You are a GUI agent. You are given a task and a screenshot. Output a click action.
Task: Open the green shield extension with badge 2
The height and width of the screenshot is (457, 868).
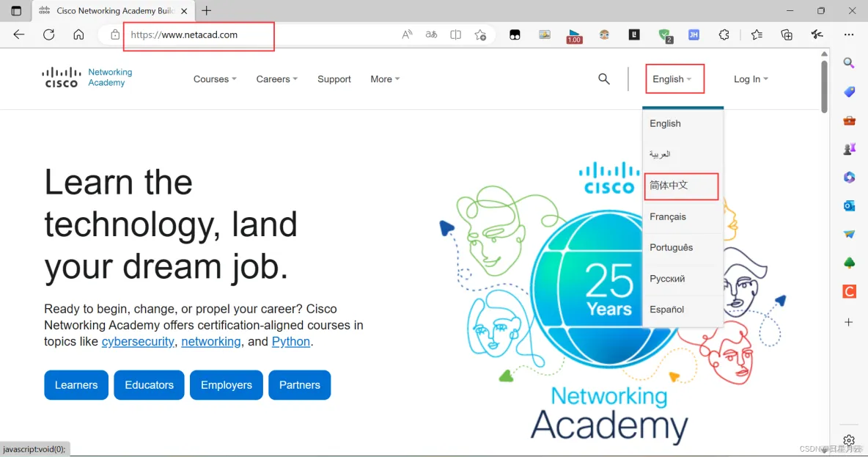pyautogui.click(x=666, y=36)
